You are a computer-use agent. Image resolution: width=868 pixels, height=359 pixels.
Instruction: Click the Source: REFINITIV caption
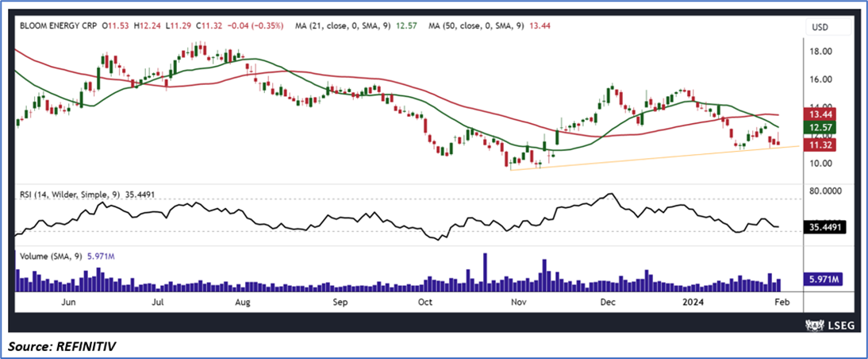click(x=62, y=347)
